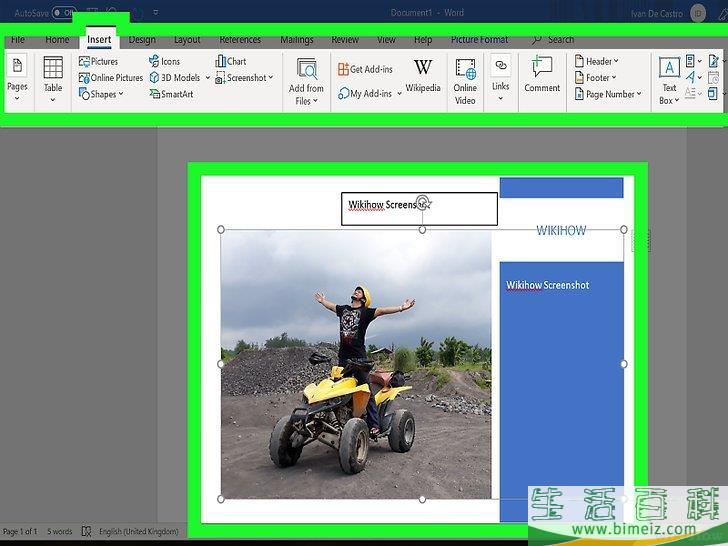Click Page Number

pyautogui.click(x=608, y=94)
